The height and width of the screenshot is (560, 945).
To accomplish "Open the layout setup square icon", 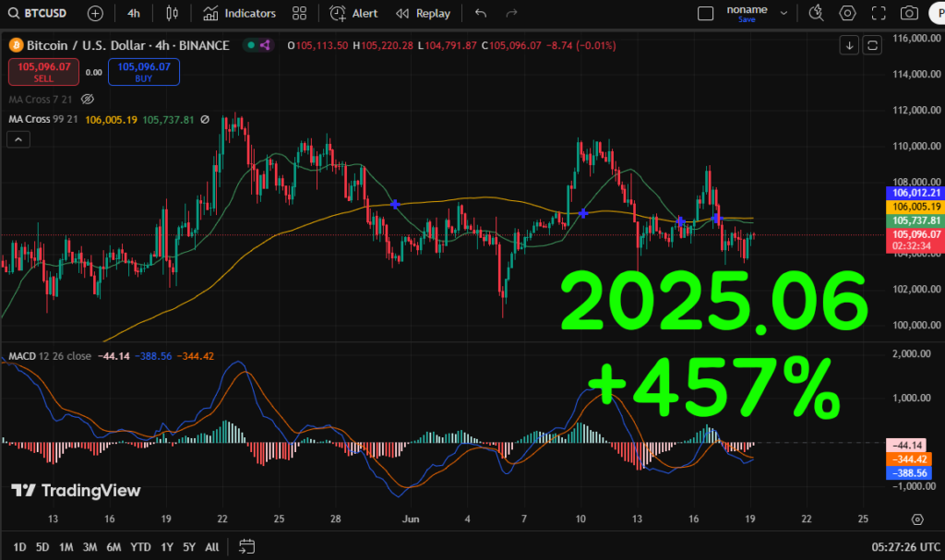I will coord(705,13).
